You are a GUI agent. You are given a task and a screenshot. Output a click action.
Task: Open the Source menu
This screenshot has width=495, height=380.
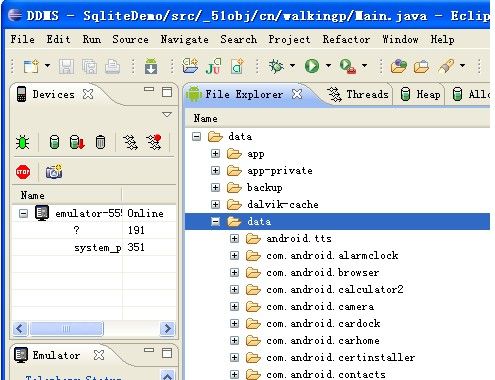(x=130, y=39)
